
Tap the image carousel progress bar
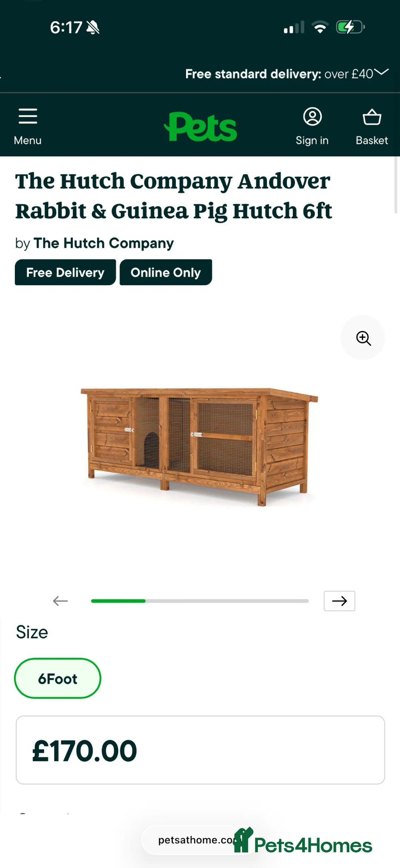click(200, 601)
